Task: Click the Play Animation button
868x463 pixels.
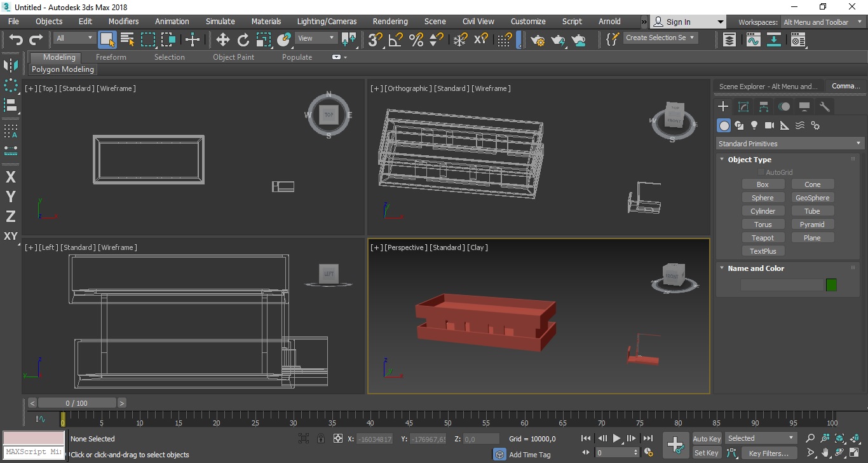Action: pyautogui.click(x=616, y=438)
